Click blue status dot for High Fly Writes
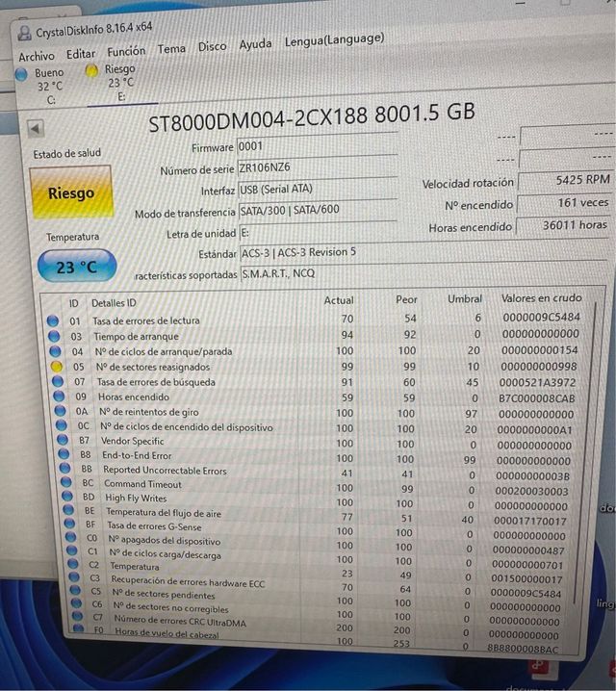The width and height of the screenshot is (616, 691). point(67,496)
